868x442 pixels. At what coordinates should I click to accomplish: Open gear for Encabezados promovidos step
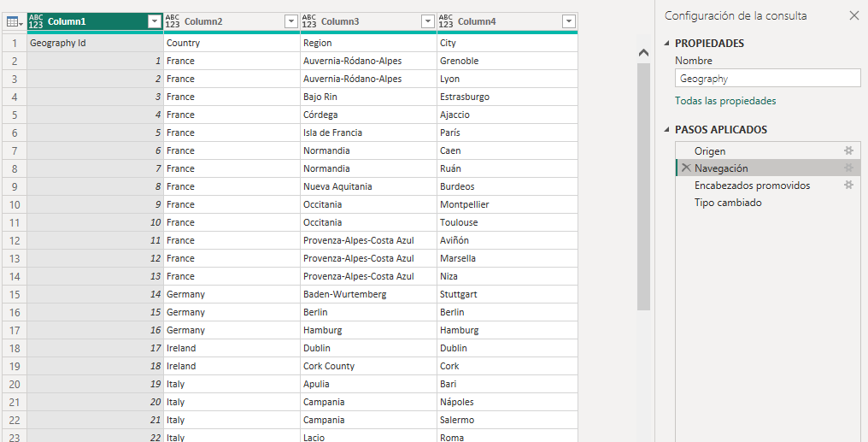[848, 186]
